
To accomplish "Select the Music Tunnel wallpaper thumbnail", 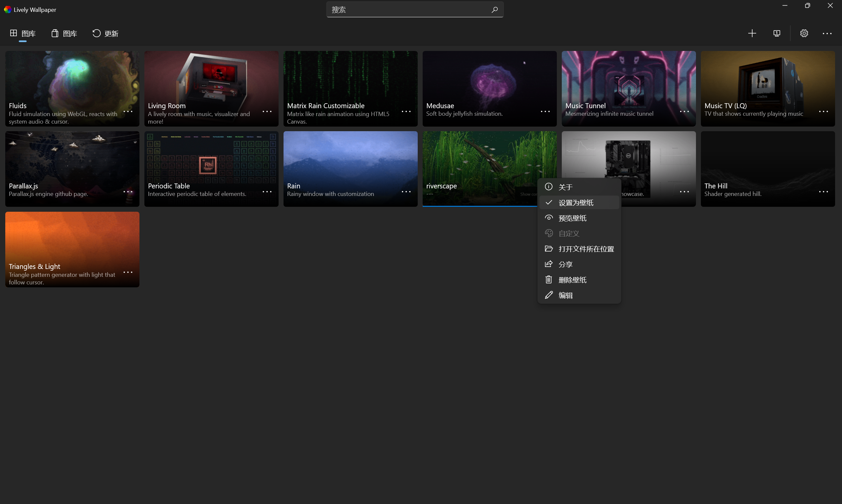I will pyautogui.click(x=628, y=88).
